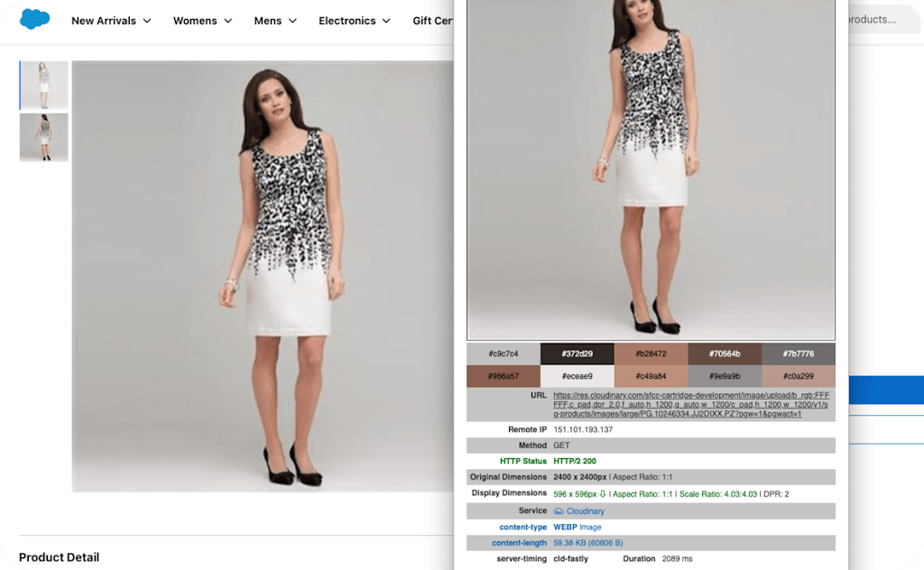Pick the #b28472 color swatch
This screenshot has height=570, width=924.
coord(651,354)
